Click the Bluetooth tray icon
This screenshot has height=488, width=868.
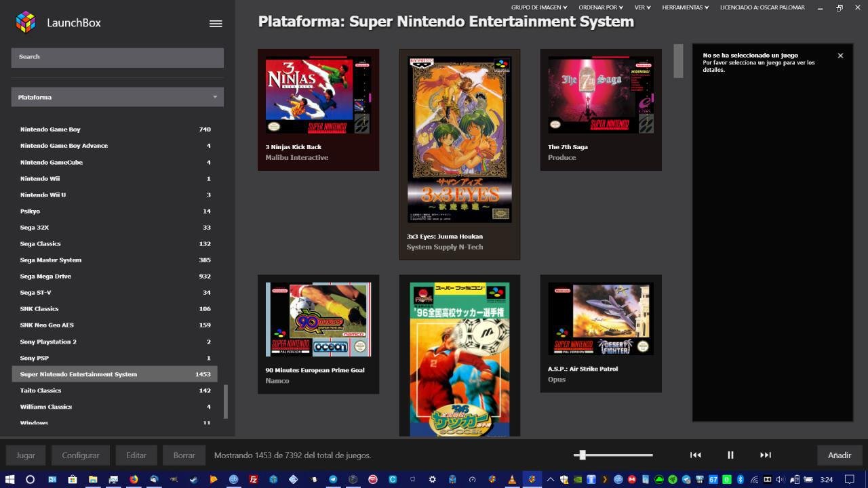click(x=741, y=479)
